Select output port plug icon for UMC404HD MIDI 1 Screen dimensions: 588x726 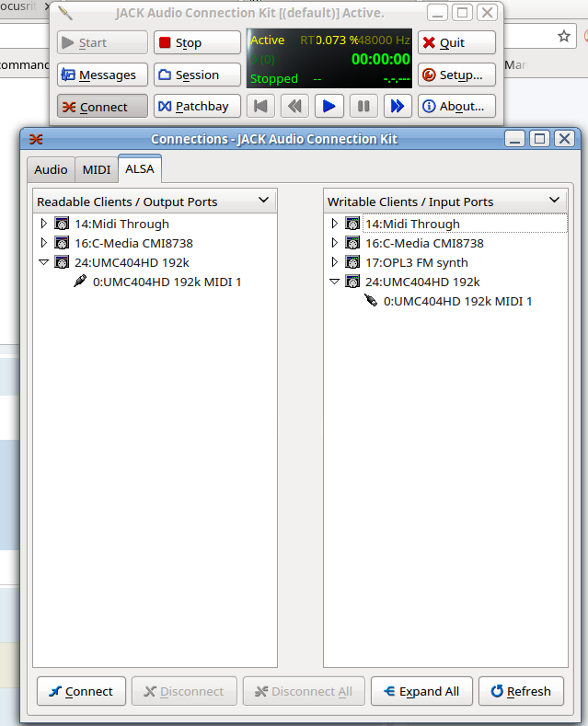pyautogui.click(x=80, y=281)
